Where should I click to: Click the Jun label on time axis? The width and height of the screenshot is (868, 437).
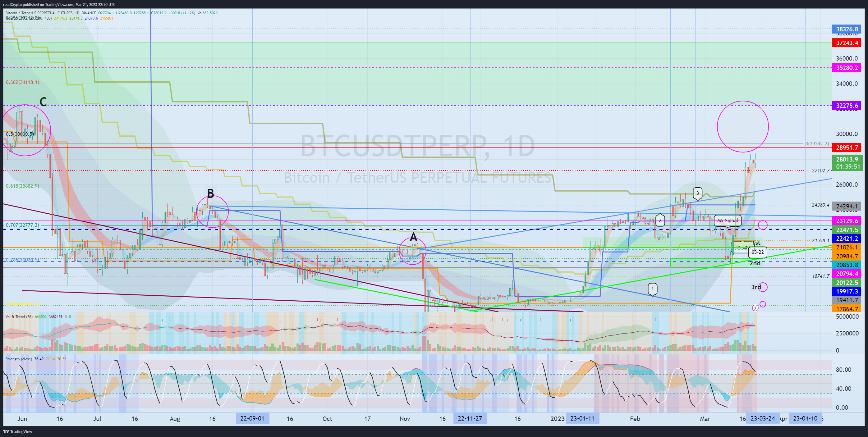(22, 418)
